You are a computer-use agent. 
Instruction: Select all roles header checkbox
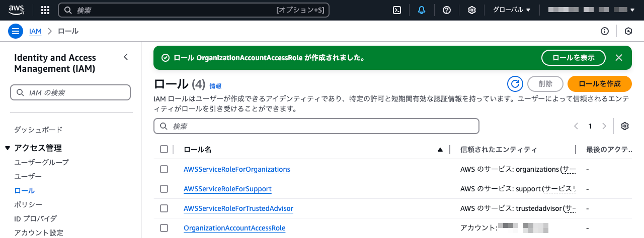[164, 149]
